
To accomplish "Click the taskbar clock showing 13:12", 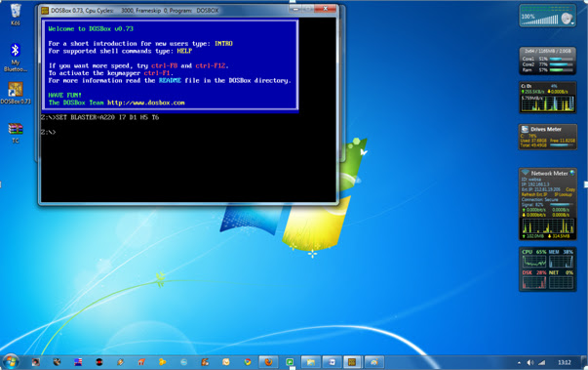I will click(565, 362).
